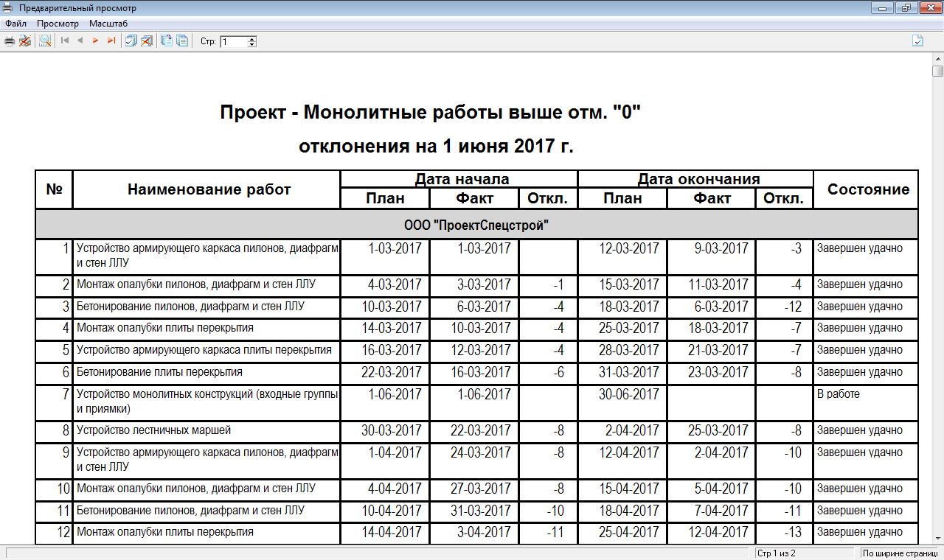Click the '№' column header
Image resolution: width=944 pixels, height=560 pixels.
pos(54,189)
